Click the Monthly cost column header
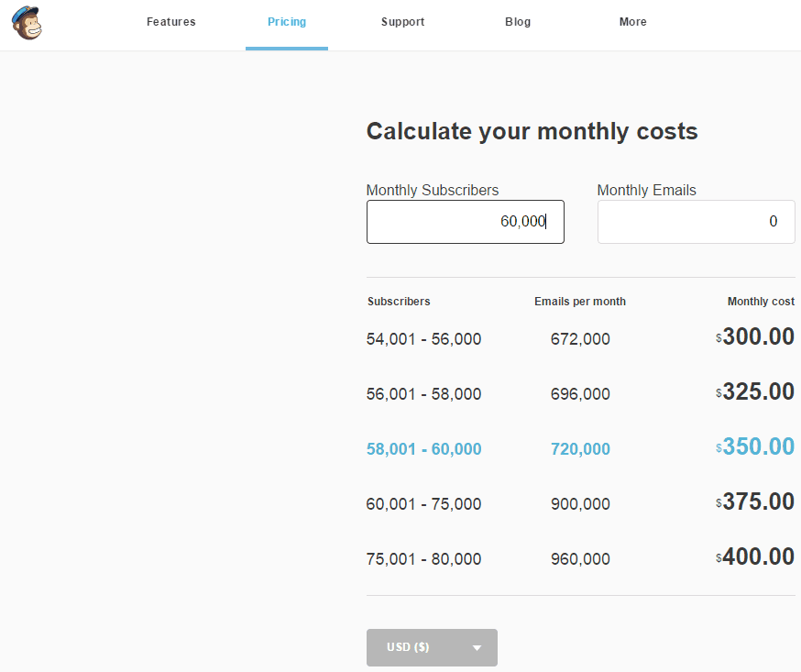This screenshot has width=801, height=672. pyautogui.click(x=761, y=301)
